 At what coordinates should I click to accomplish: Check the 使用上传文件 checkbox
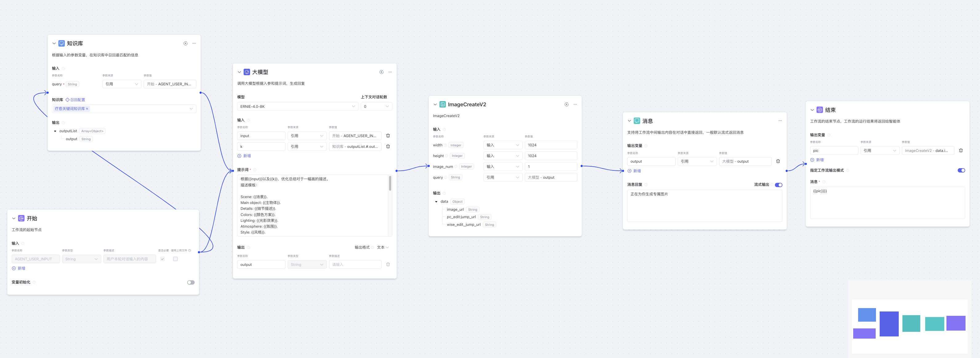tap(175, 259)
